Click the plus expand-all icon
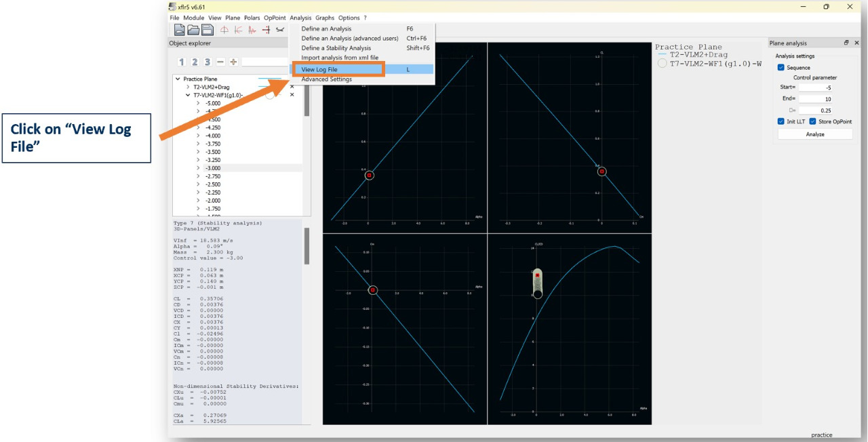 pyautogui.click(x=233, y=62)
